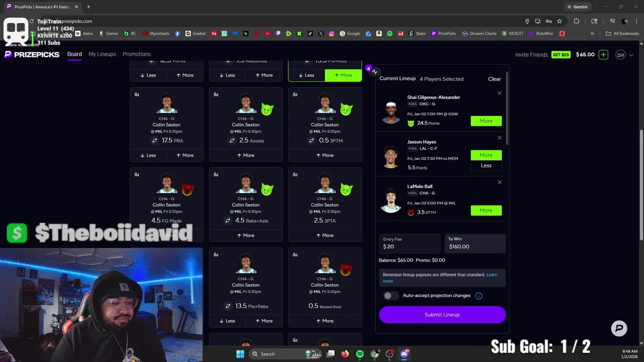Image resolution: width=644 pixels, height=362 pixels.
Task: Select More on Collin Sexton 0.5 3PTM
Action: pos(325,155)
